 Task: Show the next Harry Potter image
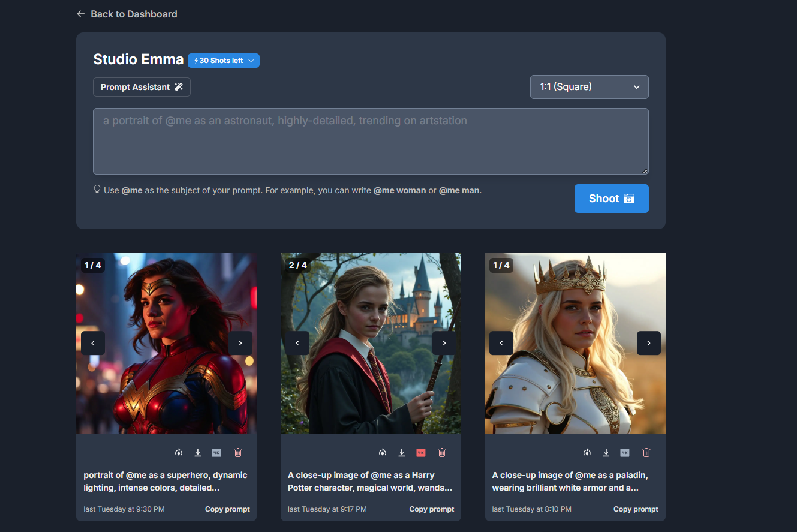click(444, 343)
